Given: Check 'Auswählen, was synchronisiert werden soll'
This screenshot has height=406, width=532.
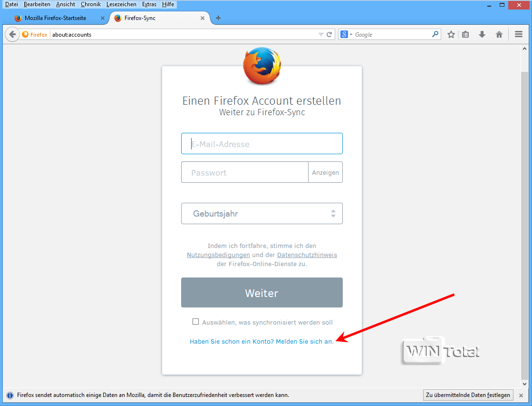Looking at the screenshot, I should pos(195,321).
